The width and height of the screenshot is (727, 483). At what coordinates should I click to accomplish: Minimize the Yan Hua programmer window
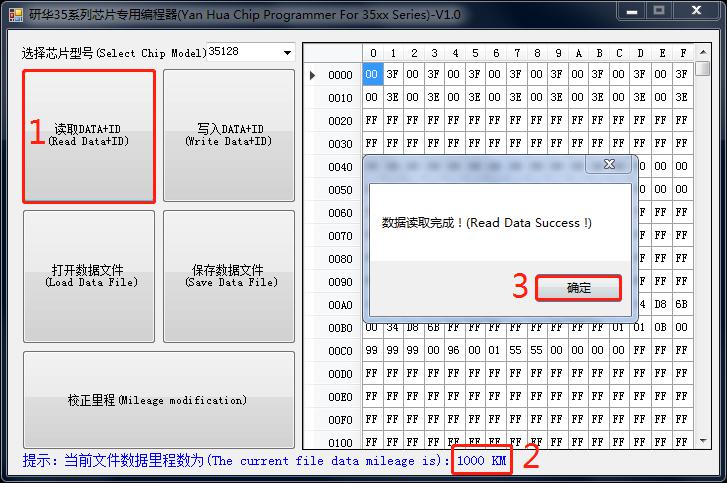coord(631,11)
